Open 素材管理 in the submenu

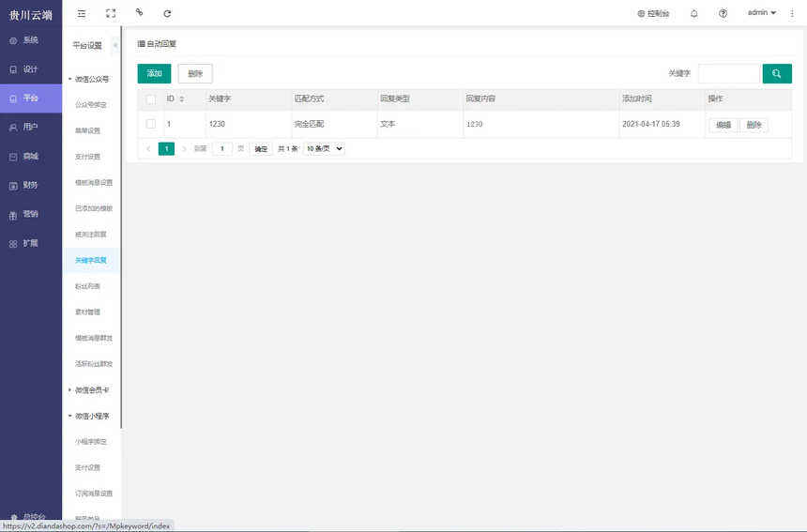(87, 312)
